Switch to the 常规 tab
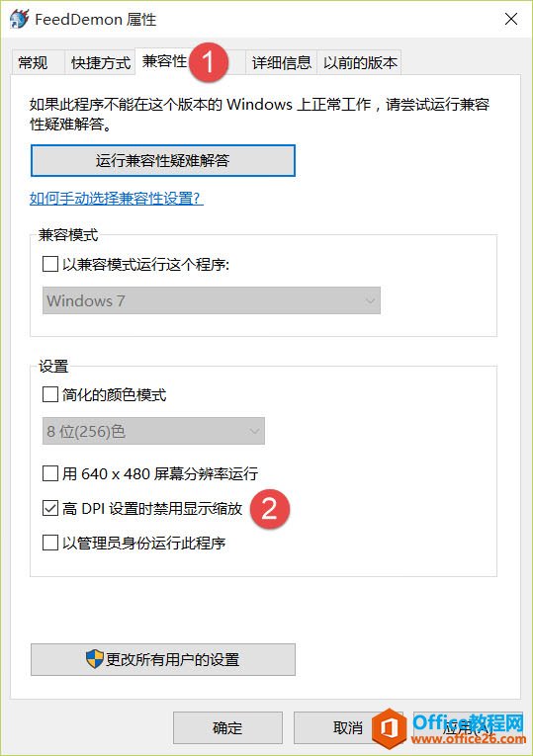This screenshot has width=533, height=756. coord(33,62)
